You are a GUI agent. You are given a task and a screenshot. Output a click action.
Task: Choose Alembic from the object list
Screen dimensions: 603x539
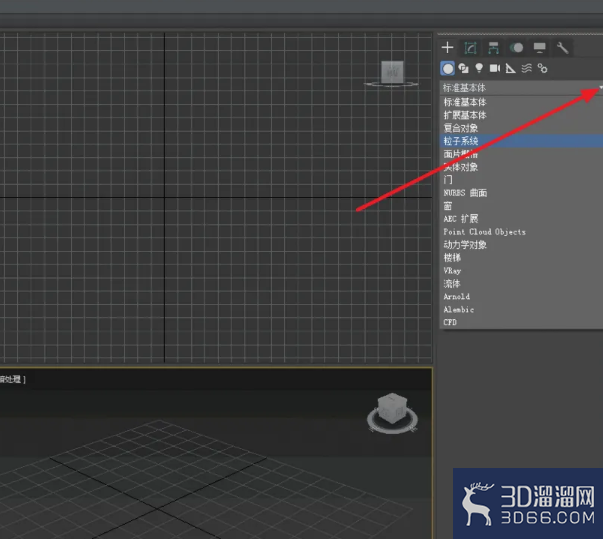point(521,309)
